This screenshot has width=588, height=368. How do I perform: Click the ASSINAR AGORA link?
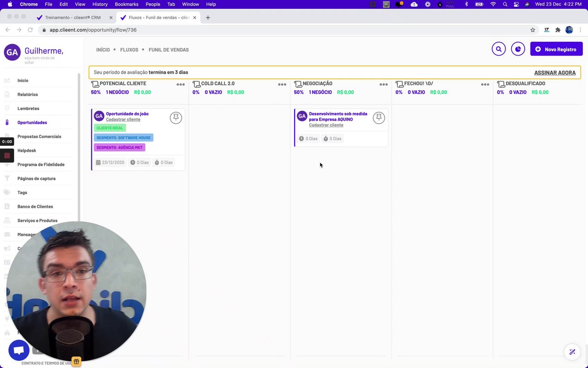click(555, 73)
